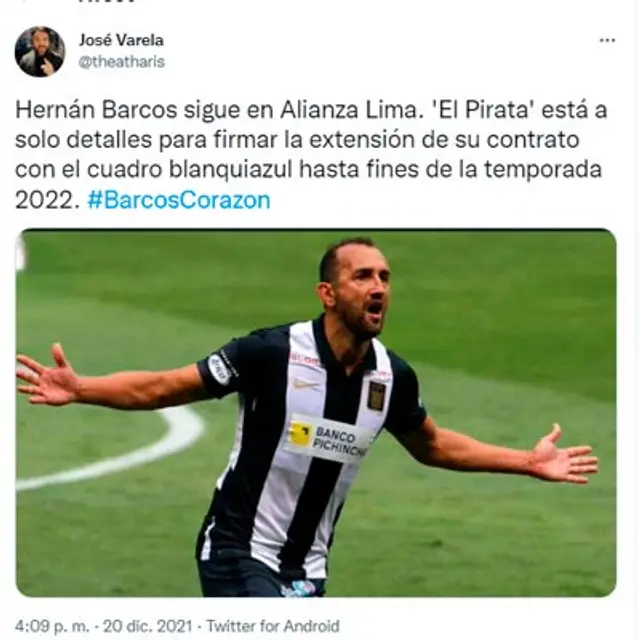Click the tweet text about Hernán Barcos
This screenshot has height=640, width=640.
(311, 155)
